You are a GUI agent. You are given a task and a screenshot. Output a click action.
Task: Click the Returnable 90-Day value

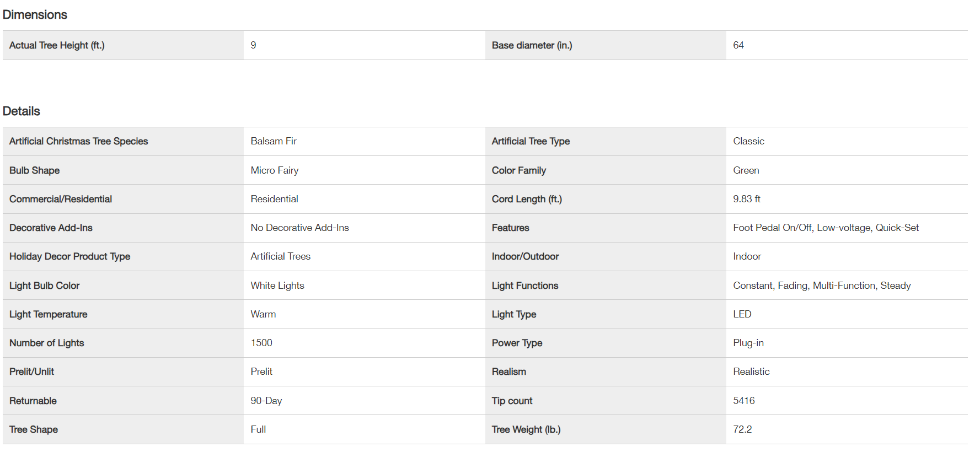click(266, 401)
